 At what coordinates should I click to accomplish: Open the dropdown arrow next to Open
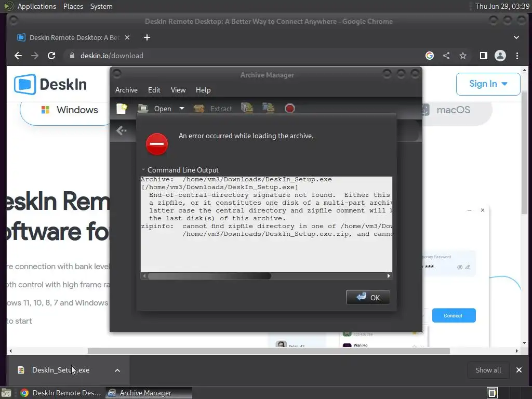click(182, 109)
